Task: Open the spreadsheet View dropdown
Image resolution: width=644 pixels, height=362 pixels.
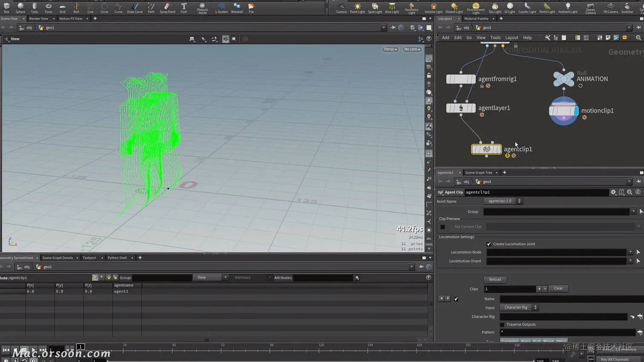Action: click(x=210, y=278)
